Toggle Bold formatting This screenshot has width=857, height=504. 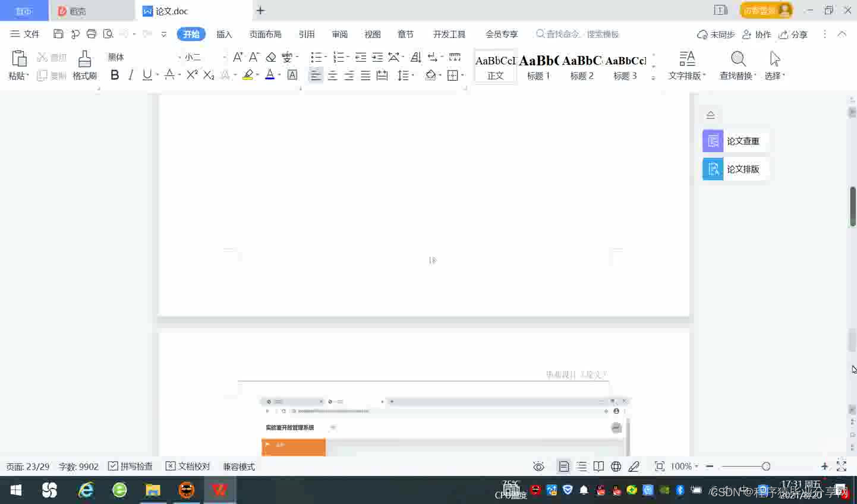pos(115,75)
